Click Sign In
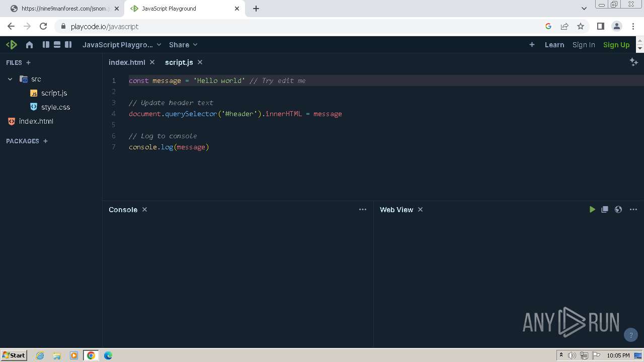This screenshot has height=362, width=644. pos(584,45)
